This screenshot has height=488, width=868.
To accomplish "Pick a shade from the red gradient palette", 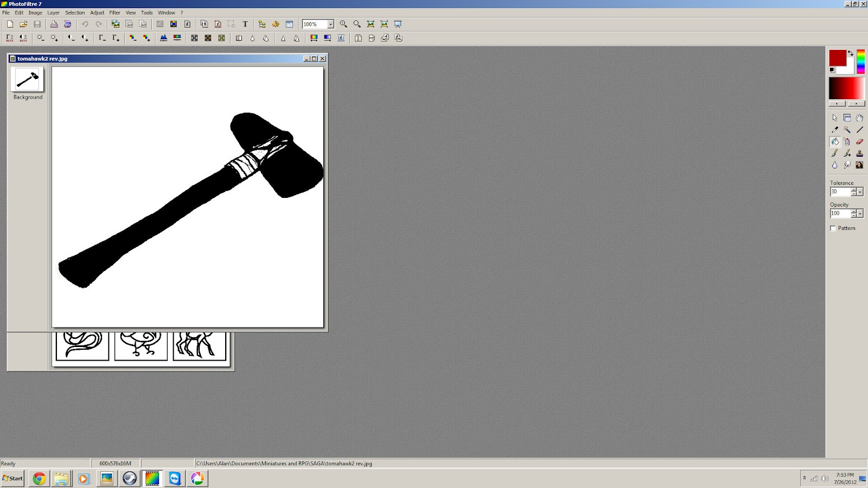I will coord(847,88).
